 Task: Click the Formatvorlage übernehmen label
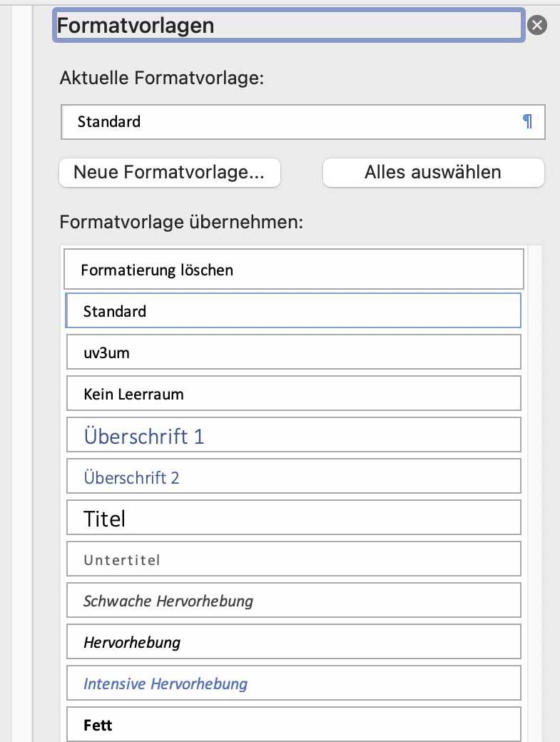(x=182, y=222)
